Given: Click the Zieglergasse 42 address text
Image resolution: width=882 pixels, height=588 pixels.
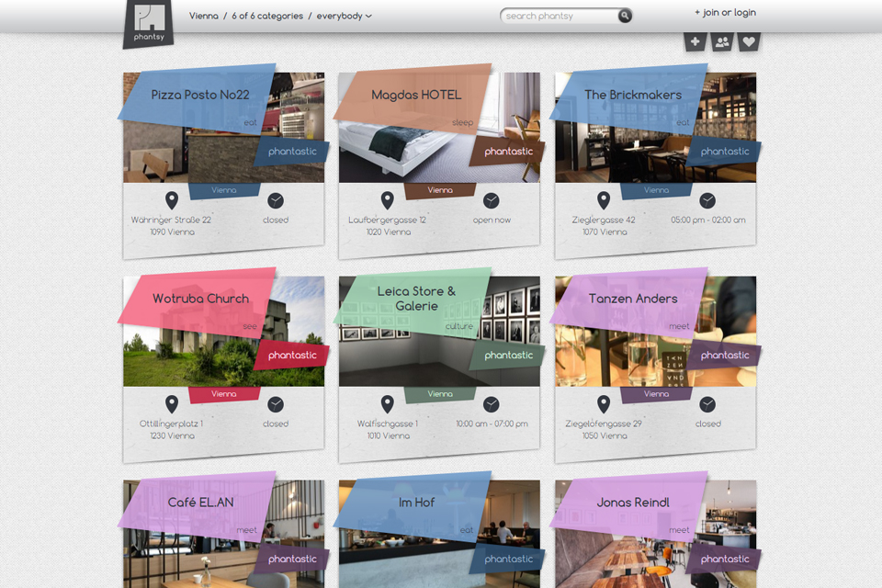Looking at the screenshot, I should coord(604,220).
